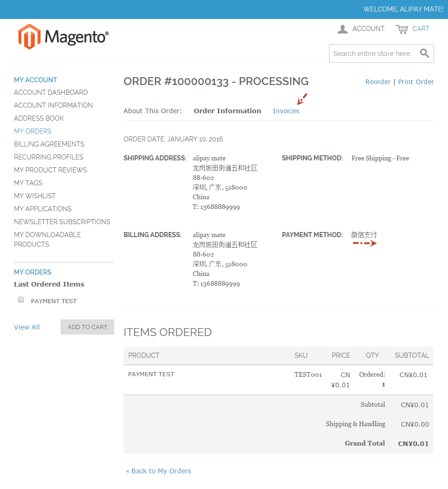Select My Orders in account menu
This screenshot has width=448, height=489.
[x=33, y=131]
